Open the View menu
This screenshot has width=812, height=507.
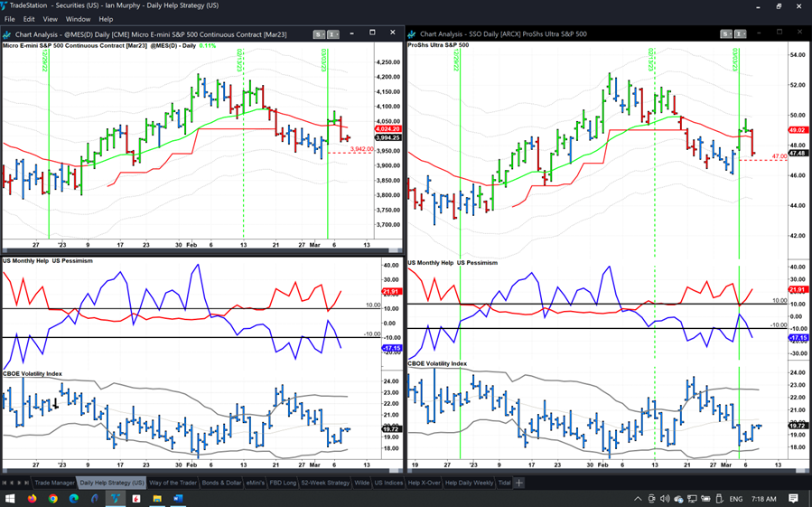[50, 19]
